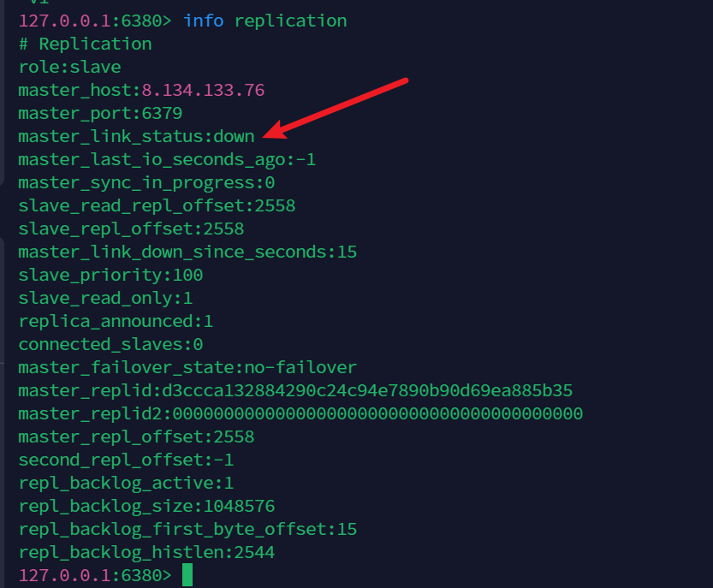Click the master_link_down_since_seconds:15 line
The image size is (713, 588).
[x=187, y=252]
